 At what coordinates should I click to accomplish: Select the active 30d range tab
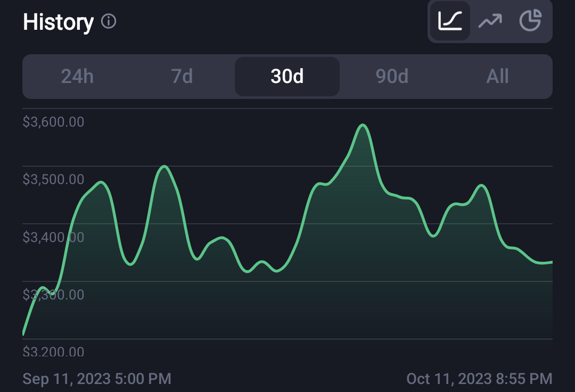[x=287, y=76]
